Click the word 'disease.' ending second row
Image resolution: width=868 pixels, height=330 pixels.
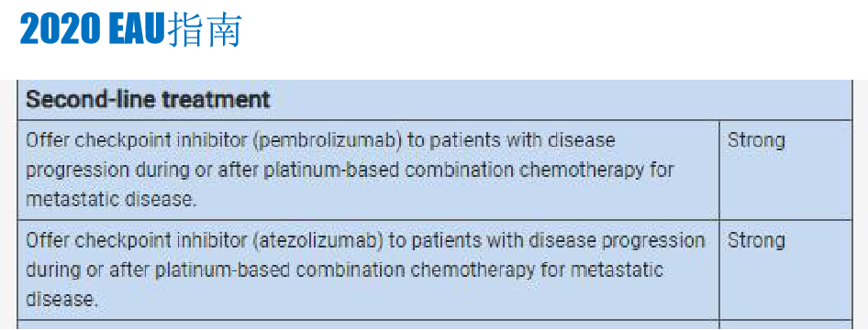coord(61,300)
